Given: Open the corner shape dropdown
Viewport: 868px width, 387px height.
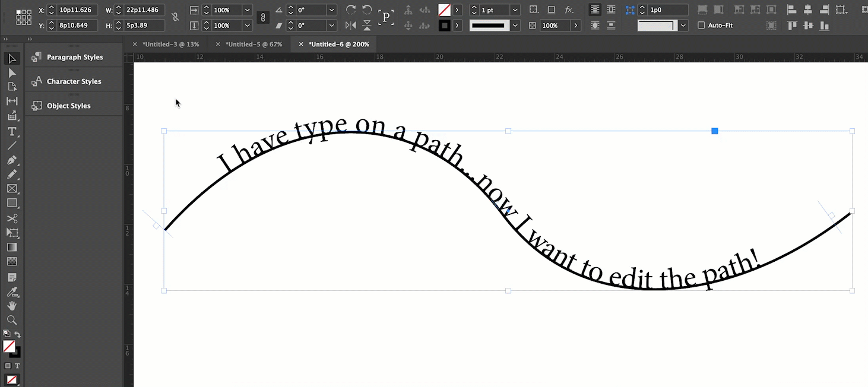Looking at the screenshot, I should (684, 26).
